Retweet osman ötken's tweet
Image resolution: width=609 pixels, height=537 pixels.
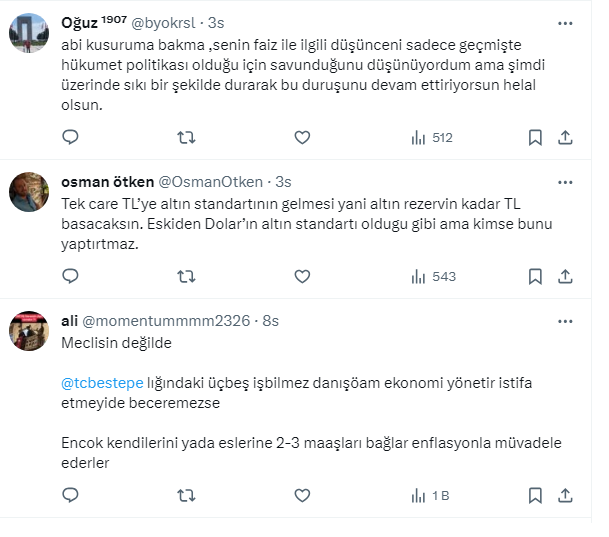click(x=186, y=275)
